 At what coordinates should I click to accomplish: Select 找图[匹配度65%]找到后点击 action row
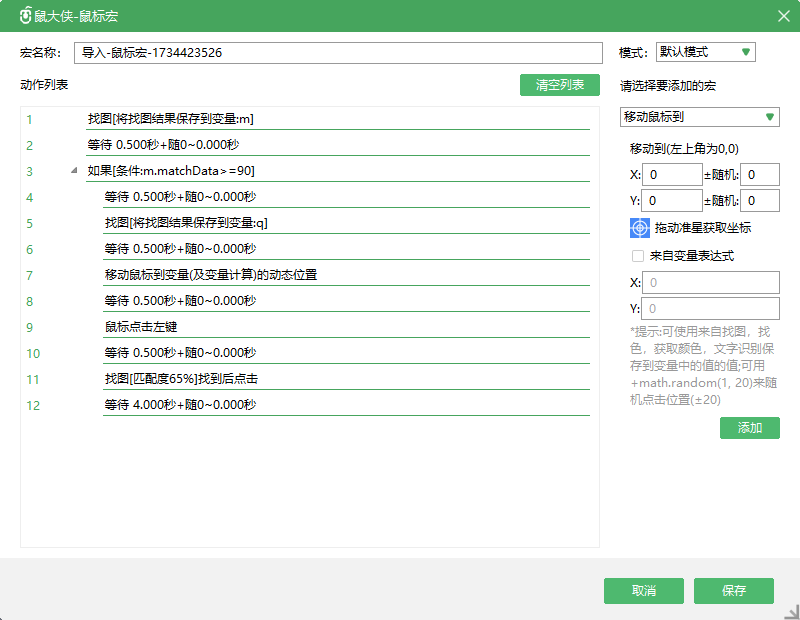click(182, 379)
